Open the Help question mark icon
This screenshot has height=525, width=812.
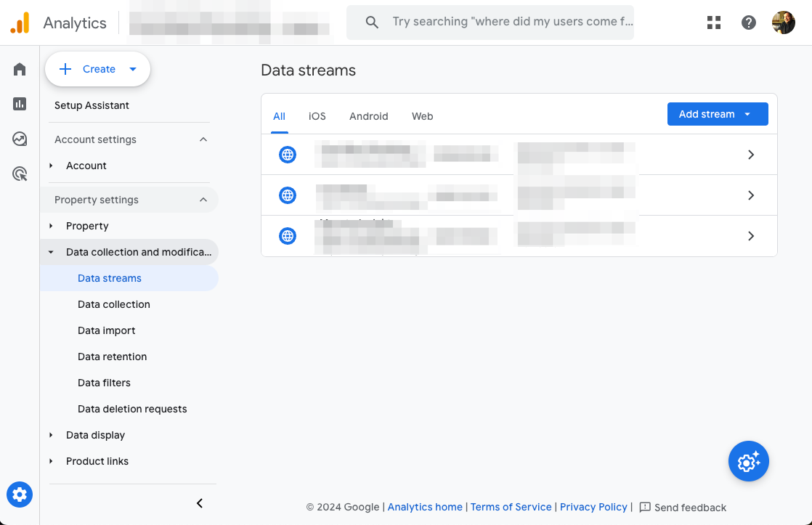748,23
